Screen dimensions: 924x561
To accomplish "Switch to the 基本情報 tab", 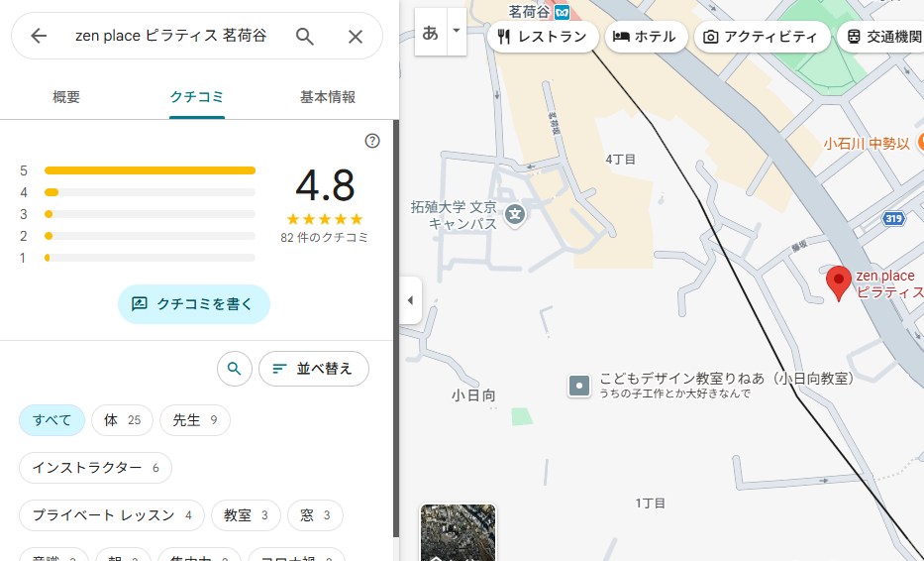I will point(328,97).
